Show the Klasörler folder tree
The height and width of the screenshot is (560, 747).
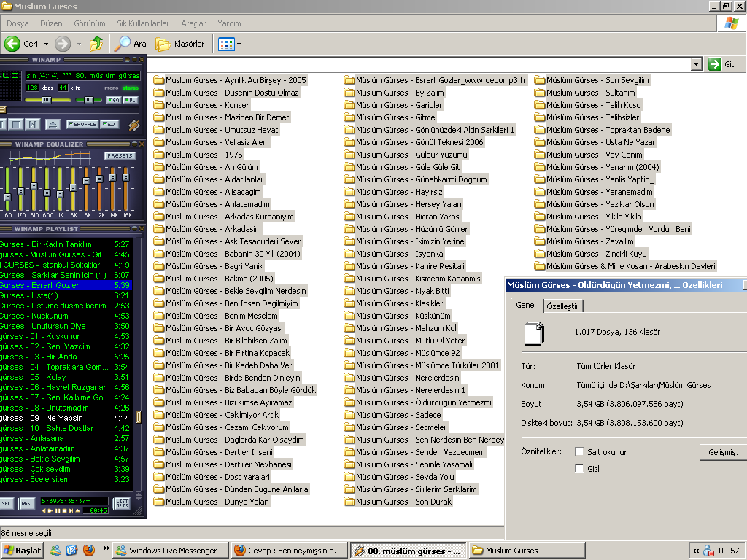pos(180,44)
